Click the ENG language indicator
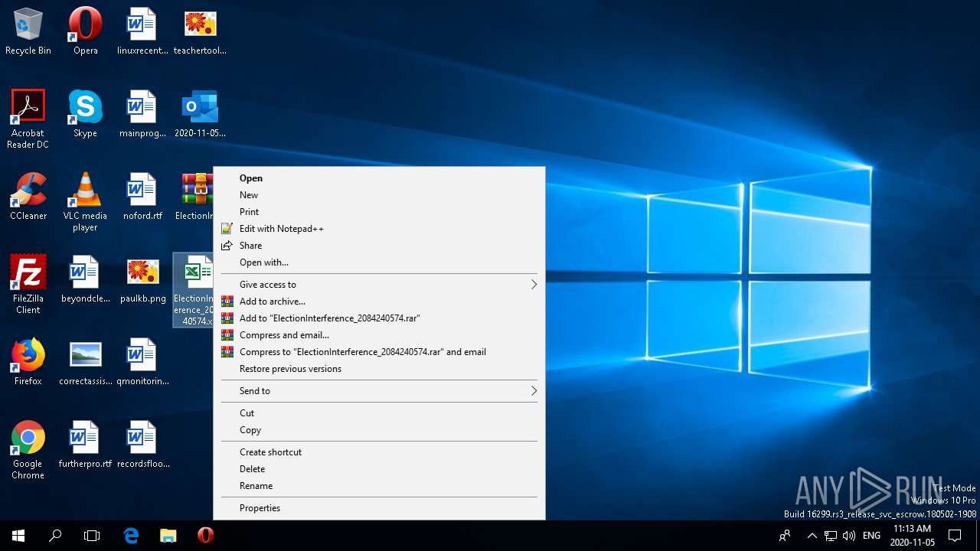This screenshot has height=551, width=980. tap(871, 536)
